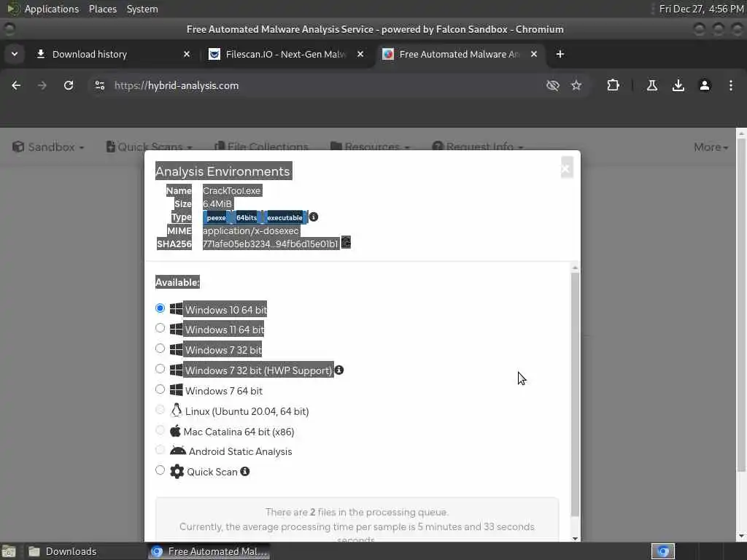Click the peexe type tag
The height and width of the screenshot is (560, 747).
tap(216, 217)
